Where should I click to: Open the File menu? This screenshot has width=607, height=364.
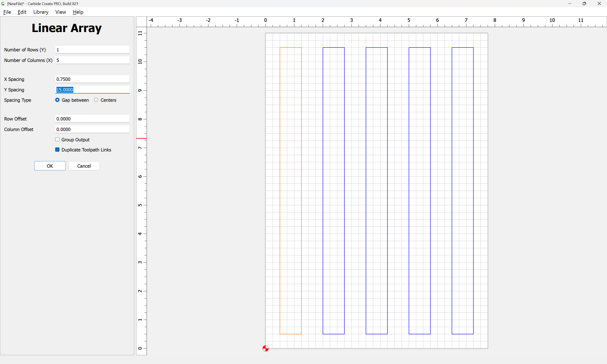(7, 12)
